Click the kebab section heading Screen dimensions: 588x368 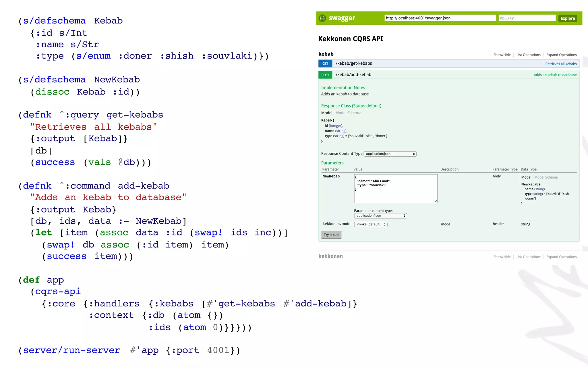pos(326,54)
